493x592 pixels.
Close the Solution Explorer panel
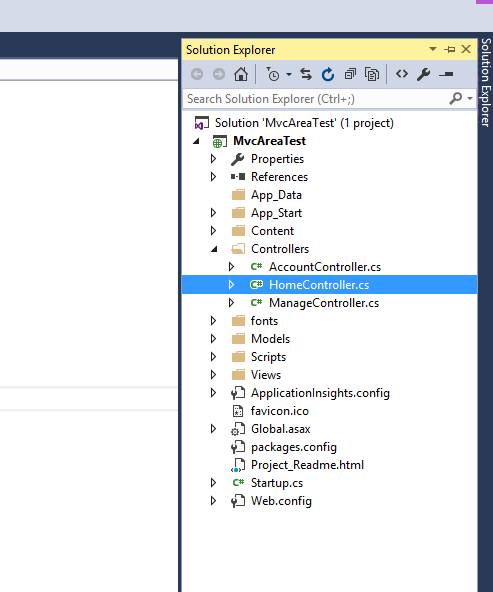tap(466, 49)
